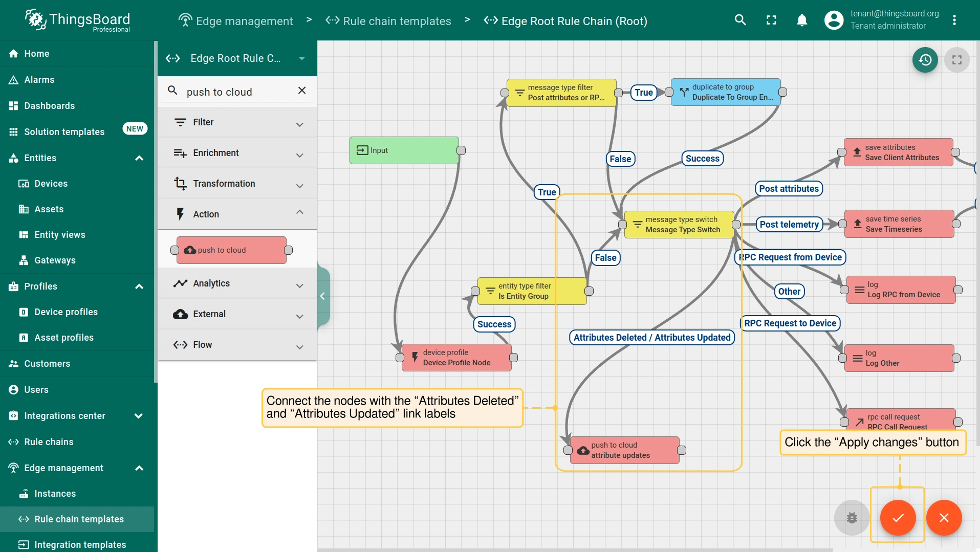Image resolution: width=980 pixels, height=552 pixels.
Task: Collapse the node library side panel
Action: [x=323, y=296]
